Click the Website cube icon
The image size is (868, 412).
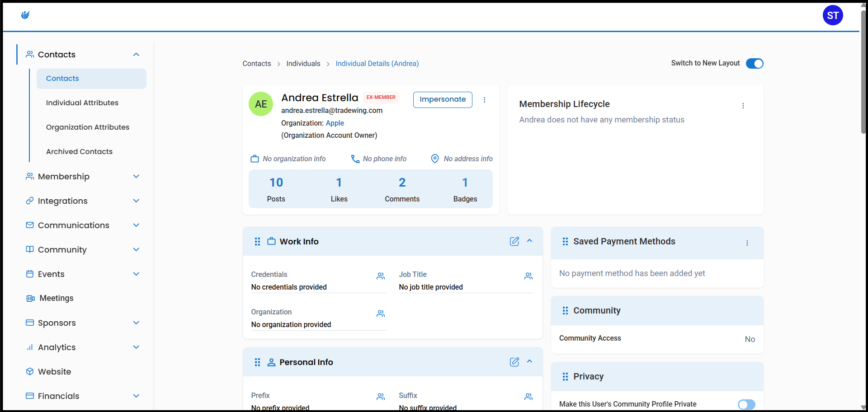click(x=30, y=371)
